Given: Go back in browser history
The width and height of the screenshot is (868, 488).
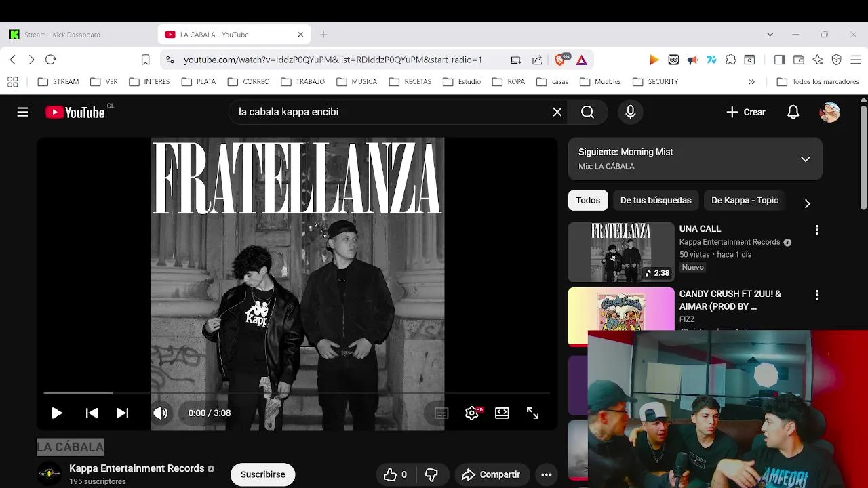Looking at the screenshot, I should point(12,60).
